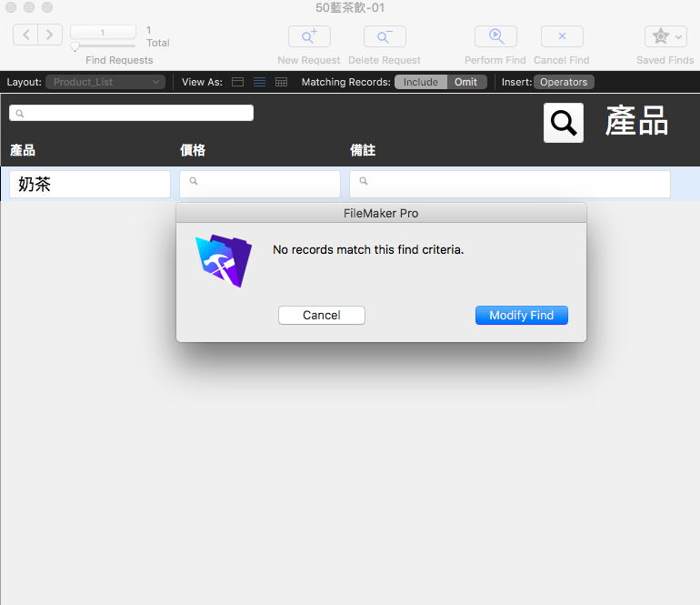This screenshot has width=700, height=605.
Task: Click the 價格 column header
Action: tap(193, 150)
